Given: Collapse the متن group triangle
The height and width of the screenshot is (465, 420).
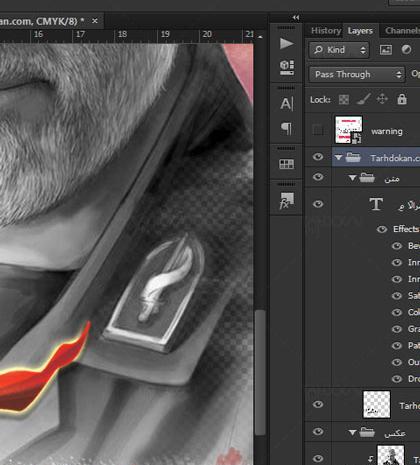Looking at the screenshot, I should point(352,178).
